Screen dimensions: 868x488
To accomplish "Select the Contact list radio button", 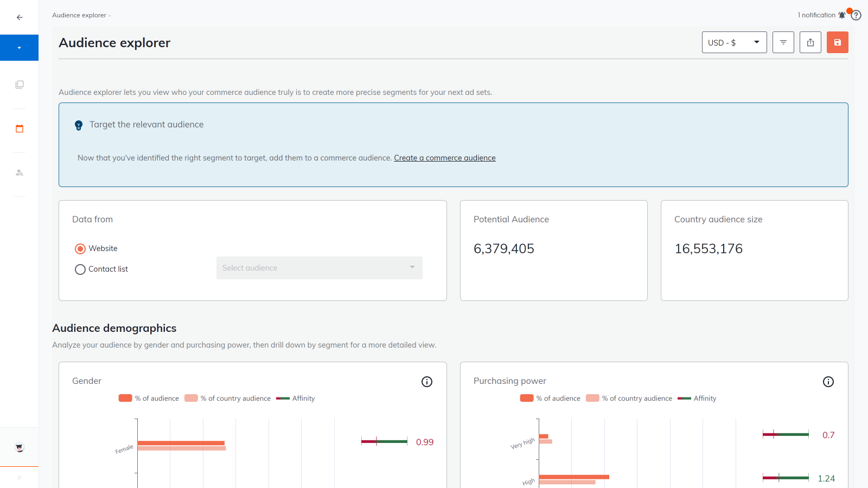I will pyautogui.click(x=80, y=269).
